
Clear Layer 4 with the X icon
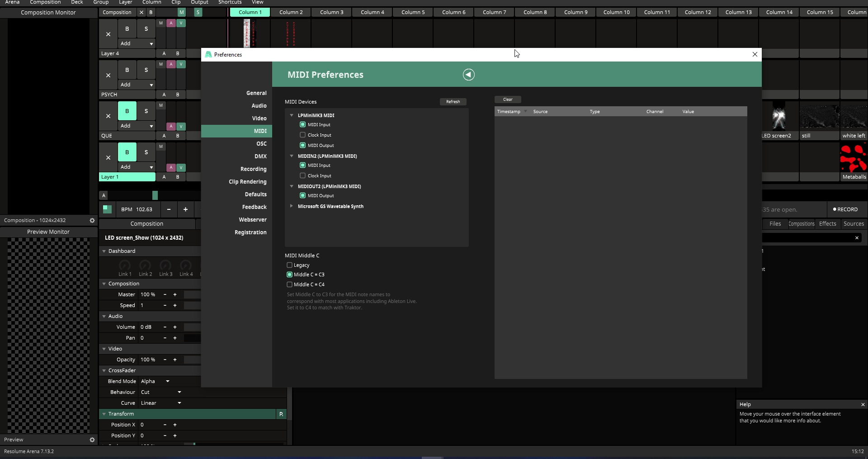click(x=108, y=34)
